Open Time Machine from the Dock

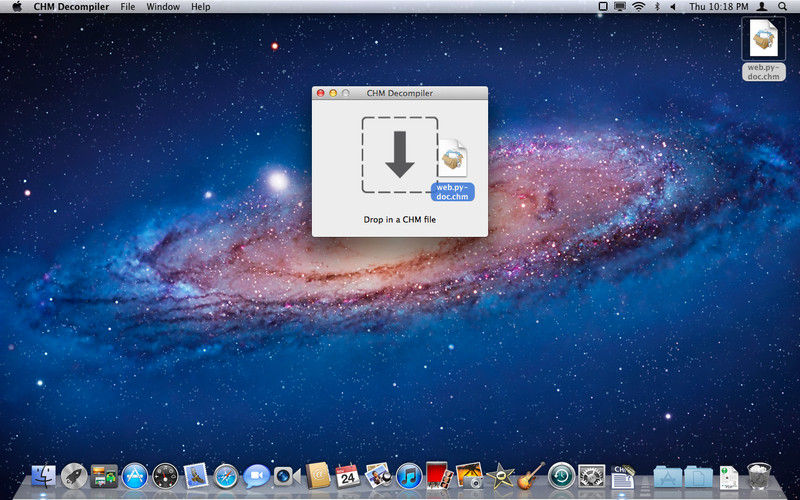pyautogui.click(x=561, y=476)
